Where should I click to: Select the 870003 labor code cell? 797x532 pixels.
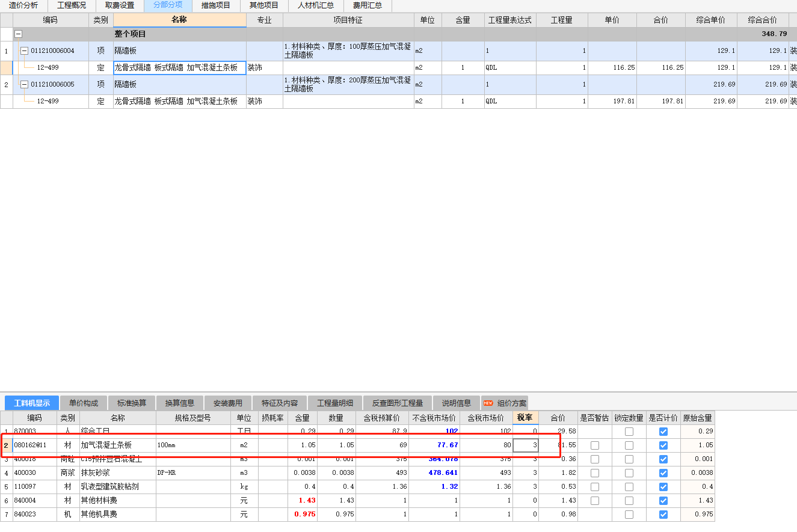[35, 432]
